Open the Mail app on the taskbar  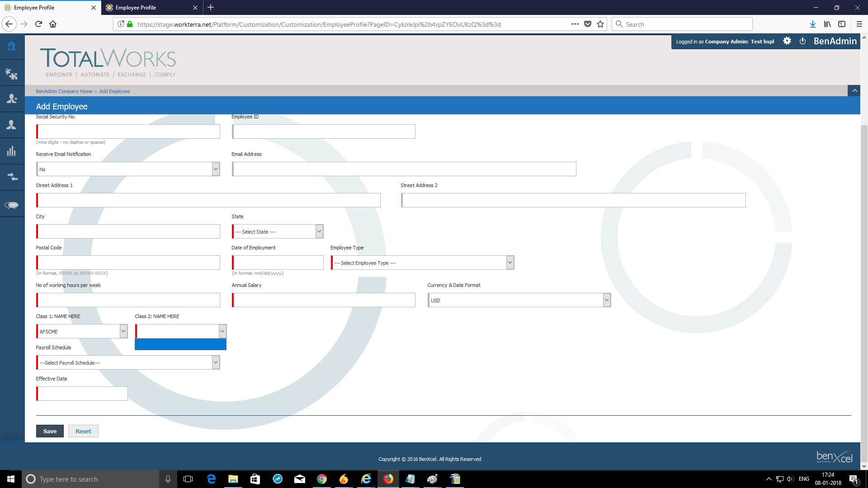(300, 479)
